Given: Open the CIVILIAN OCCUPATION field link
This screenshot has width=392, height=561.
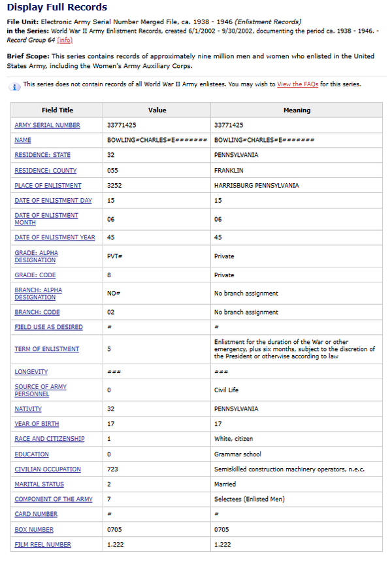Looking at the screenshot, I should (x=48, y=469).
